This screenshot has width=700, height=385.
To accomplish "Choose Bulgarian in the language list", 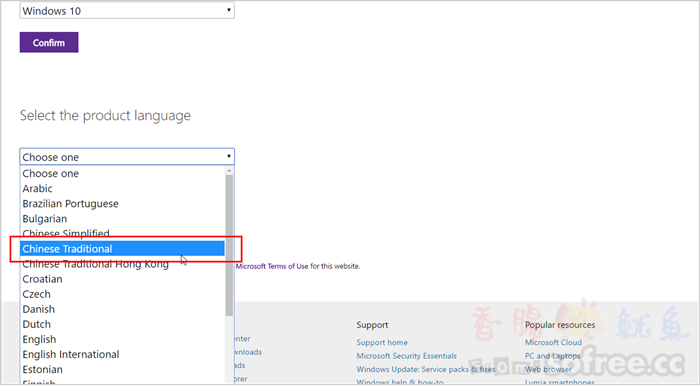I will 123,219.
